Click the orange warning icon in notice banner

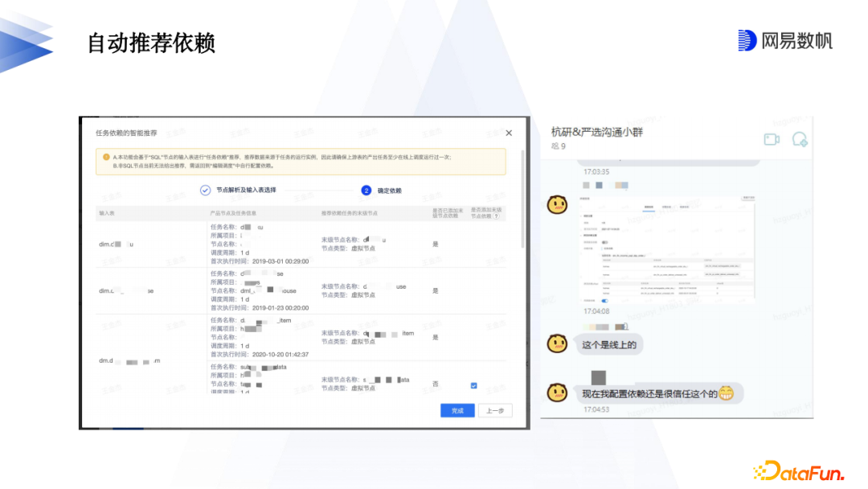point(106,158)
